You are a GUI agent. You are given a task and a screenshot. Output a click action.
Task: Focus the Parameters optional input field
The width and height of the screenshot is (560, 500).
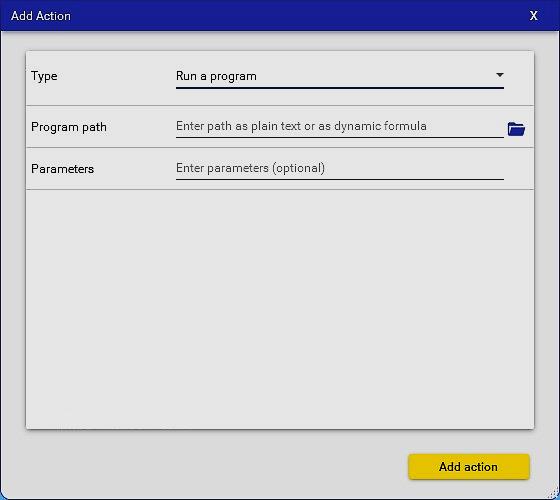(340, 169)
